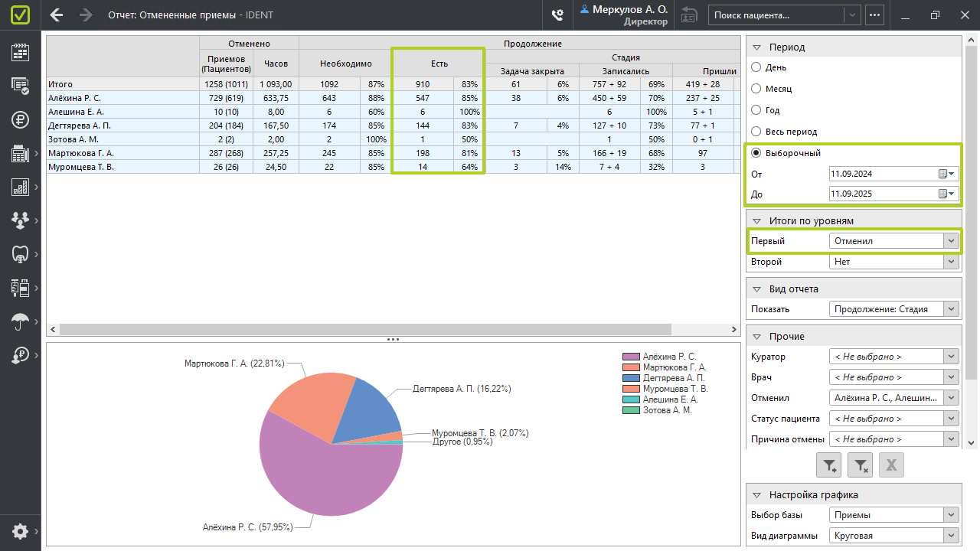980x551 pixels.
Task: Click the 'Необходимо' column header
Action: click(x=345, y=64)
